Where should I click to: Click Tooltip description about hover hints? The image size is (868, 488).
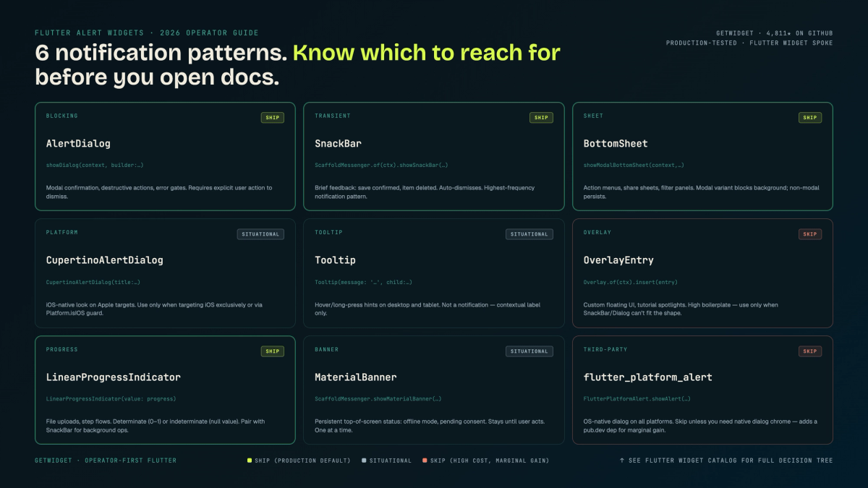pyautogui.click(x=427, y=309)
